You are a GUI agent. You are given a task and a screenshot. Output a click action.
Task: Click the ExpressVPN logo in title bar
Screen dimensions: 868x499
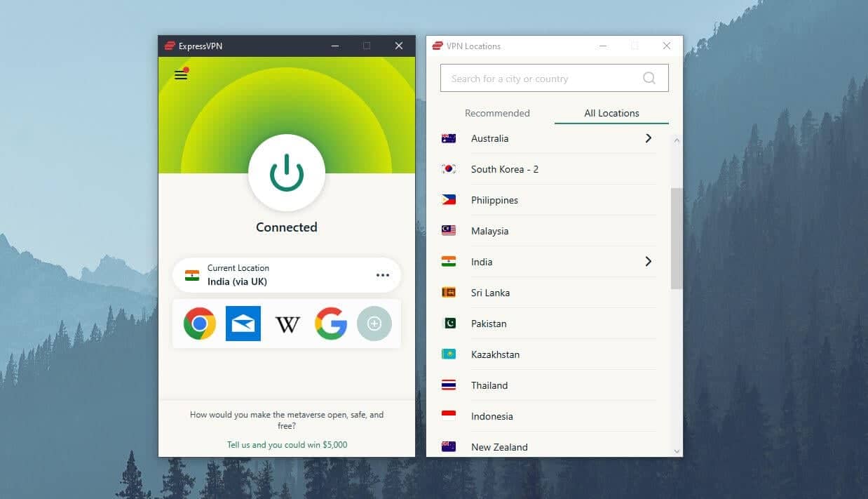[169, 46]
